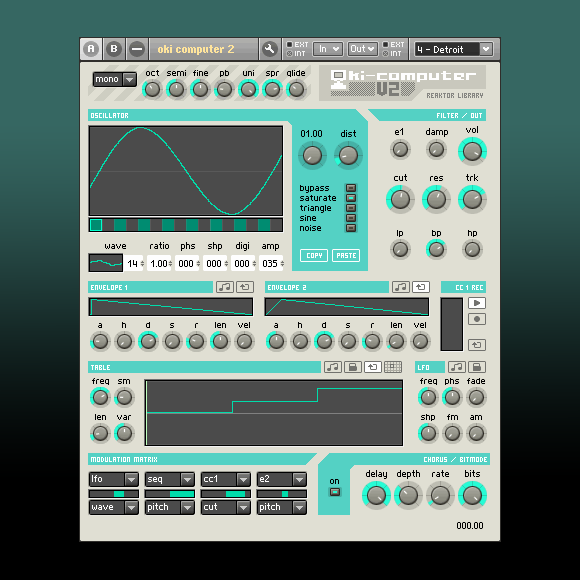The width and height of the screenshot is (580, 580).
Task: Click the wave preview thumbnail
Action: click(106, 263)
